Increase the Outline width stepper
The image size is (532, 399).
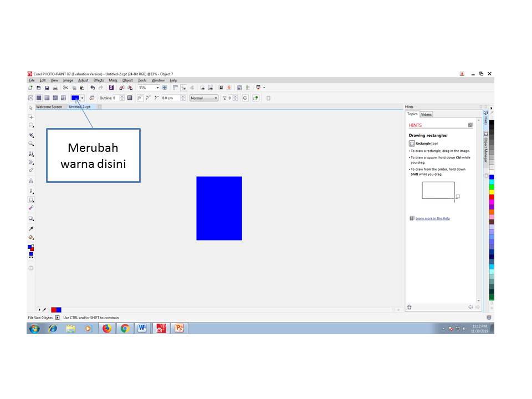(x=122, y=96)
